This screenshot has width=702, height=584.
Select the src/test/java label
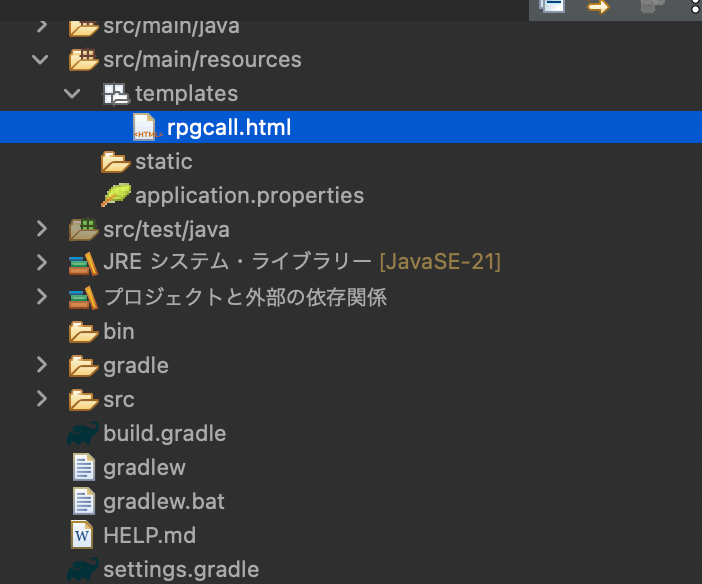pos(167,230)
